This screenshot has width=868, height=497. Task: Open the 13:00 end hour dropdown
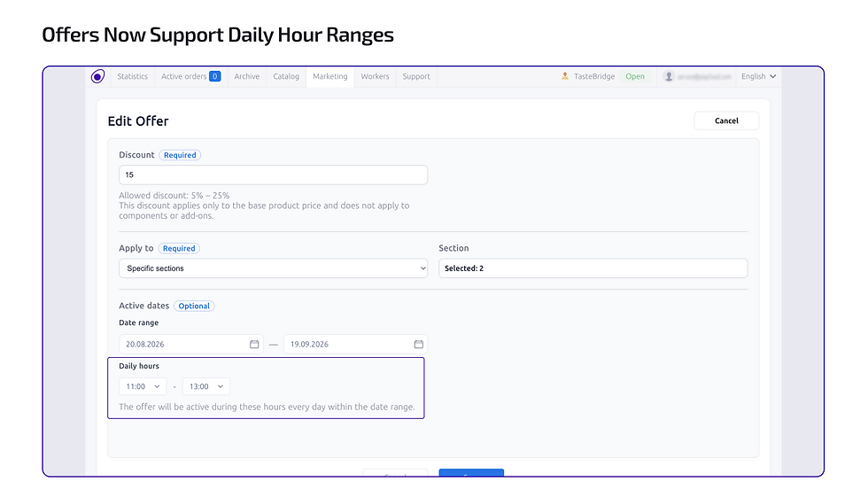point(205,386)
